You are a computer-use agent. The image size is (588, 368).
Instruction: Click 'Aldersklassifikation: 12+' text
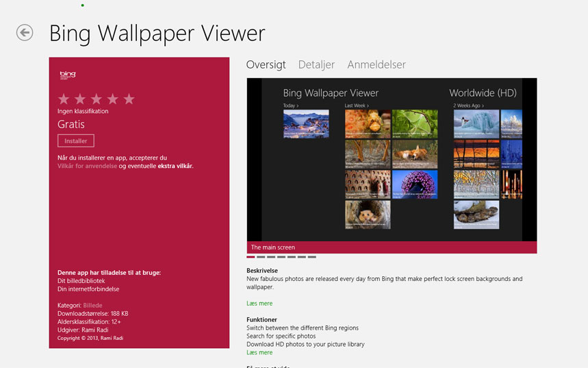(89, 322)
